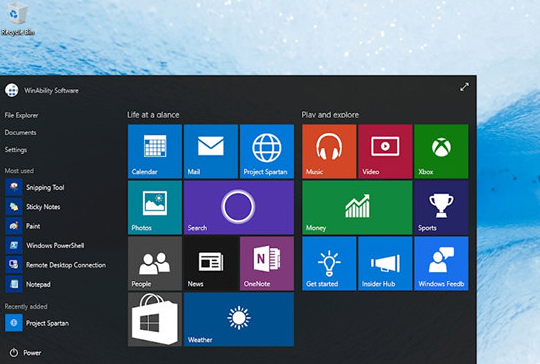Image resolution: width=540 pixels, height=364 pixels.
Task: Open the Cortana Search tile
Action: pyautogui.click(x=239, y=208)
